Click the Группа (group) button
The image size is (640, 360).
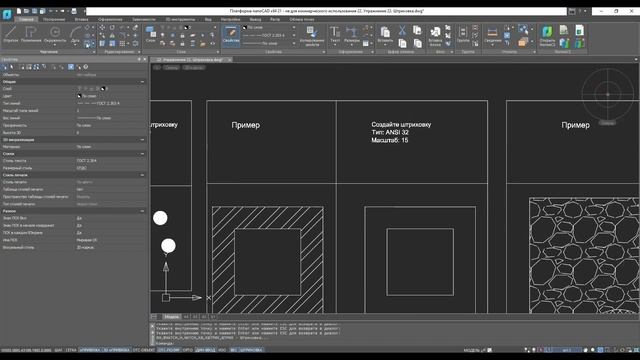pos(463,34)
